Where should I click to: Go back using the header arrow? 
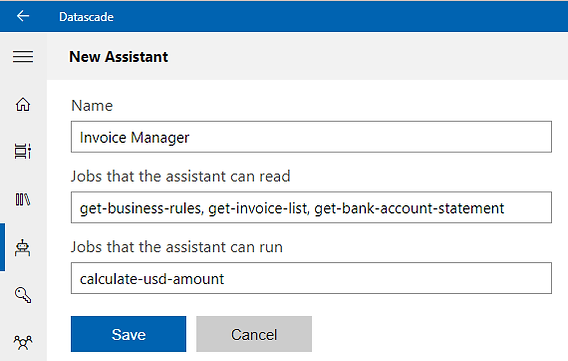[x=23, y=16]
